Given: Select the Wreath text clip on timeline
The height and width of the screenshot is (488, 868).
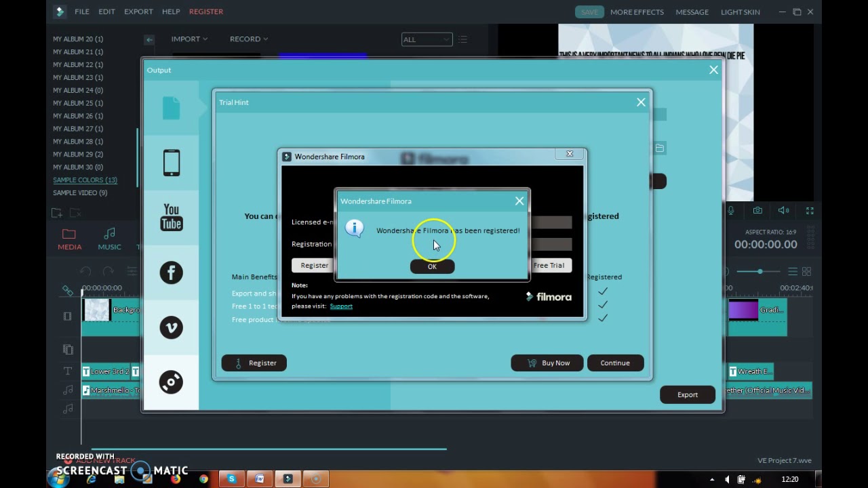Looking at the screenshot, I should (751, 371).
